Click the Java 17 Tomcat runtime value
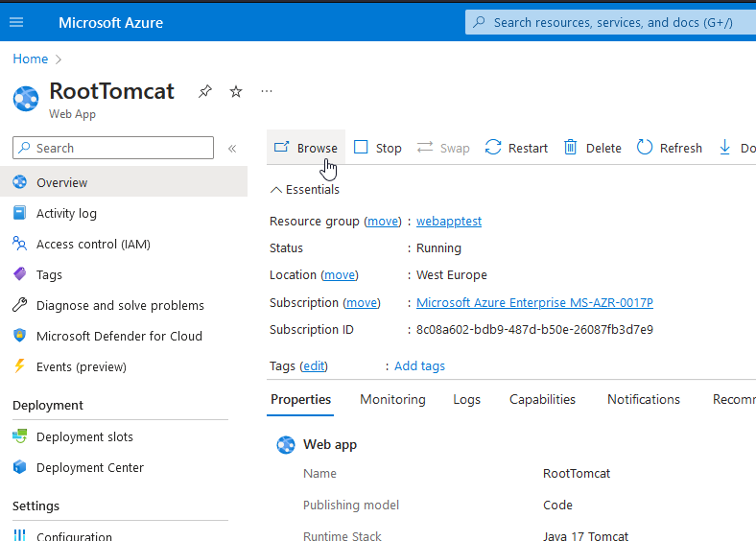The width and height of the screenshot is (756, 541). 585,535
